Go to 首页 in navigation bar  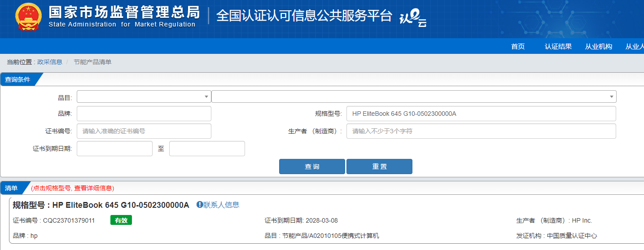point(517,46)
